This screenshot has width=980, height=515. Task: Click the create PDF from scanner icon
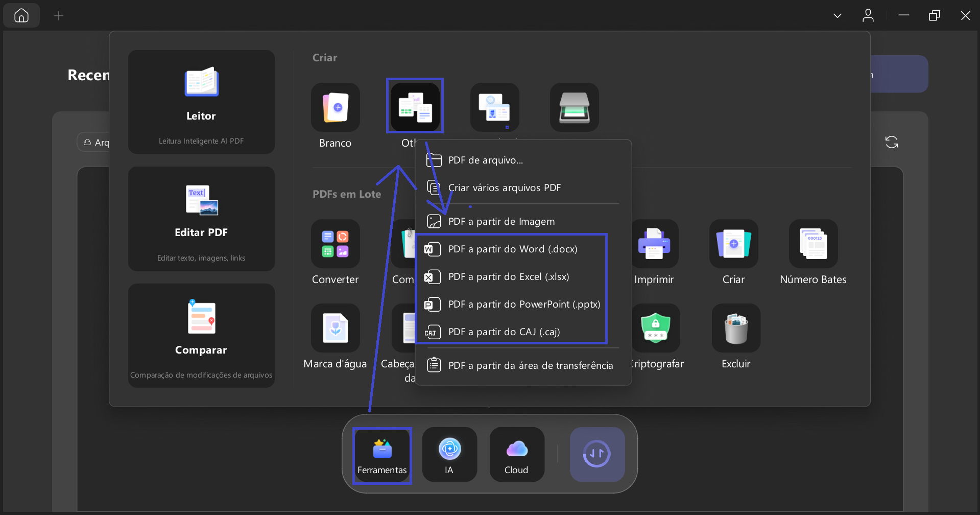574,108
